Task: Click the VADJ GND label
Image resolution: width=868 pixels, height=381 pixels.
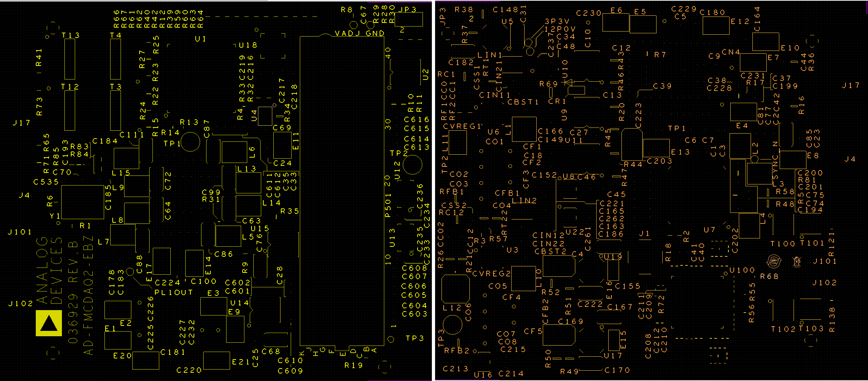Action: (360, 33)
